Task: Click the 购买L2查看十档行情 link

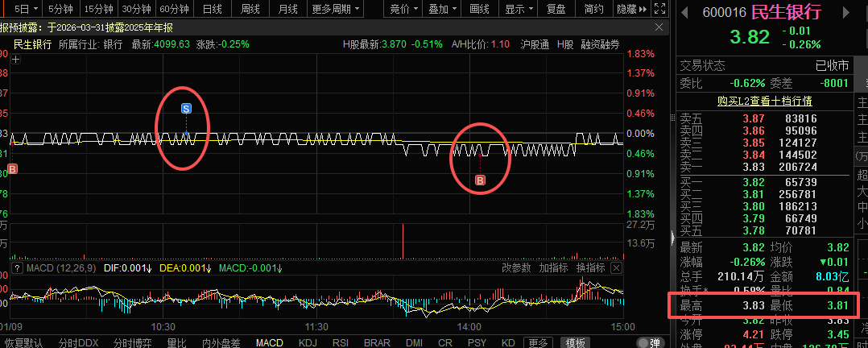Action: 764,101
